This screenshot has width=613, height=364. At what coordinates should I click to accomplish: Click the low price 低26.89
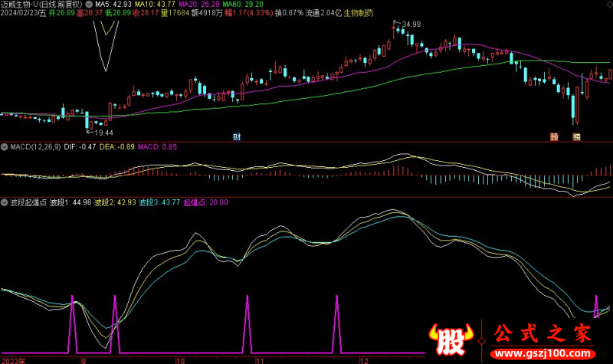coord(118,13)
